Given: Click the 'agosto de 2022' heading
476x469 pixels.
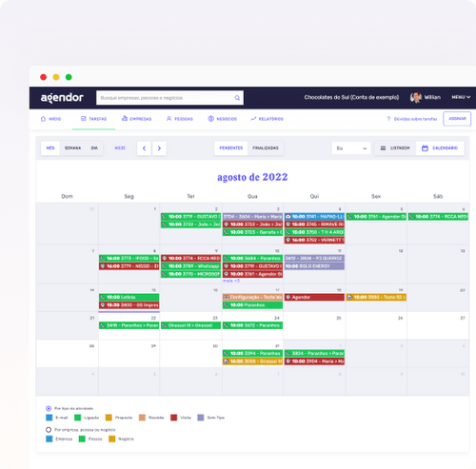Looking at the screenshot, I should [x=252, y=177].
